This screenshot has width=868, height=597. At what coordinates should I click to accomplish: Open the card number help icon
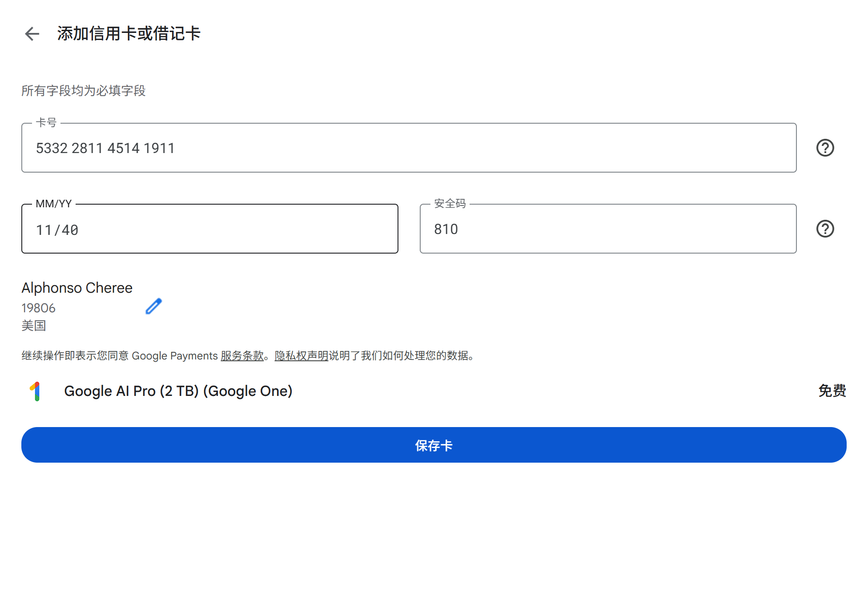pyautogui.click(x=825, y=148)
